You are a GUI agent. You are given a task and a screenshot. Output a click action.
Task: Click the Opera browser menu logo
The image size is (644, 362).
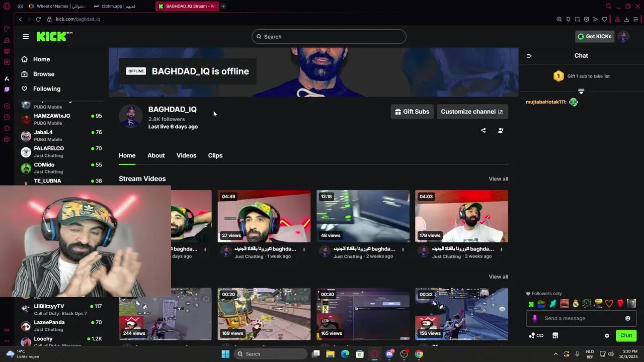click(7, 6)
